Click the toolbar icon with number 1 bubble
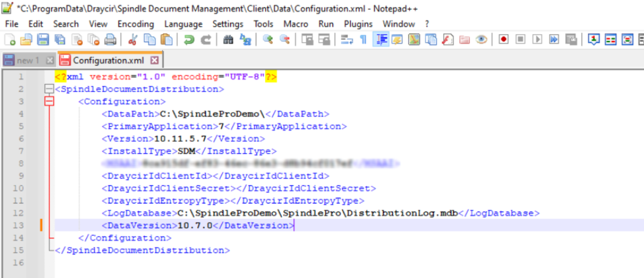This screenshot has height=278, width=644. coord(593,39)
